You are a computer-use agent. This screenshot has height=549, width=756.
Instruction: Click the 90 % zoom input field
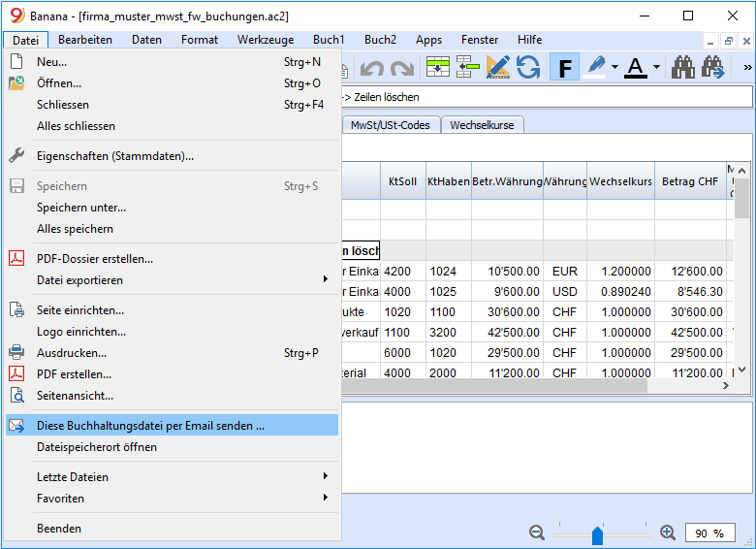[709, 533]
